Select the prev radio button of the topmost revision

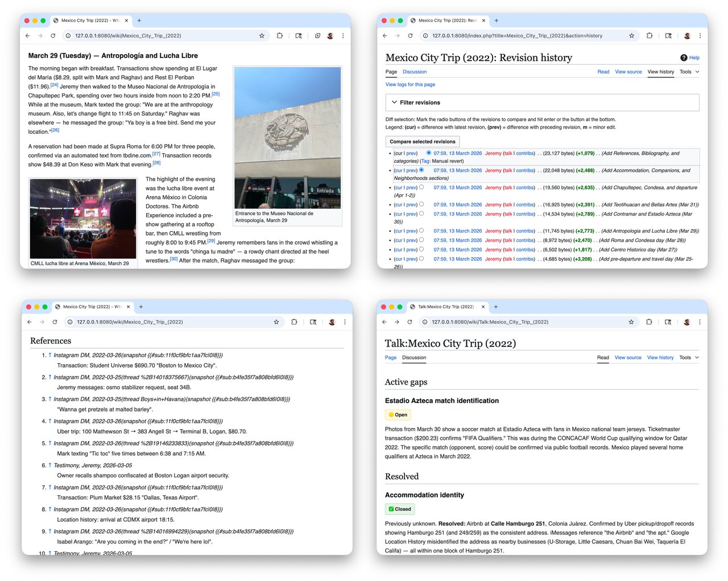[x=428, y=153]
